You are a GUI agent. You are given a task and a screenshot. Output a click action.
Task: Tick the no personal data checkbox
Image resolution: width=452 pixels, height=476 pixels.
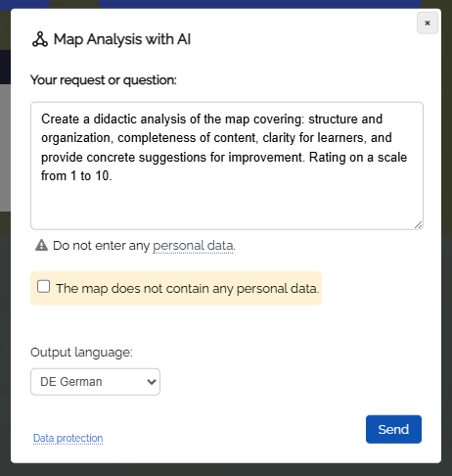(43, 287)
